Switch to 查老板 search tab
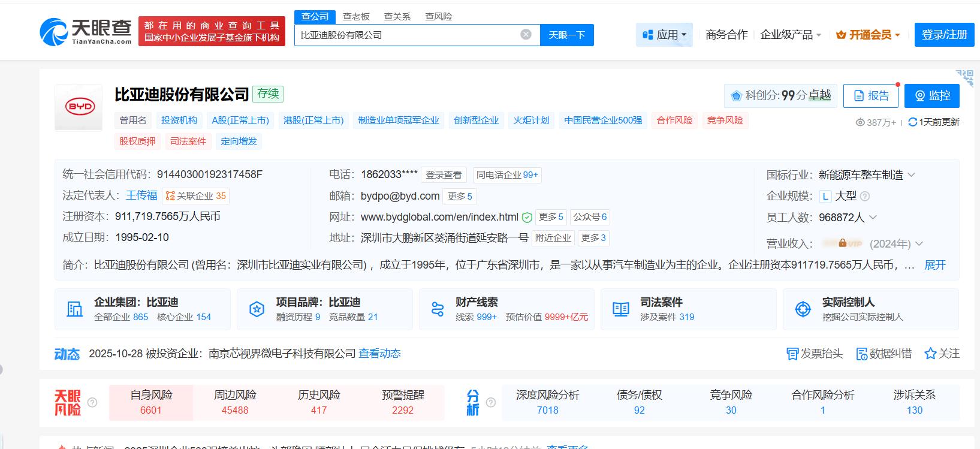 [356, 16]
